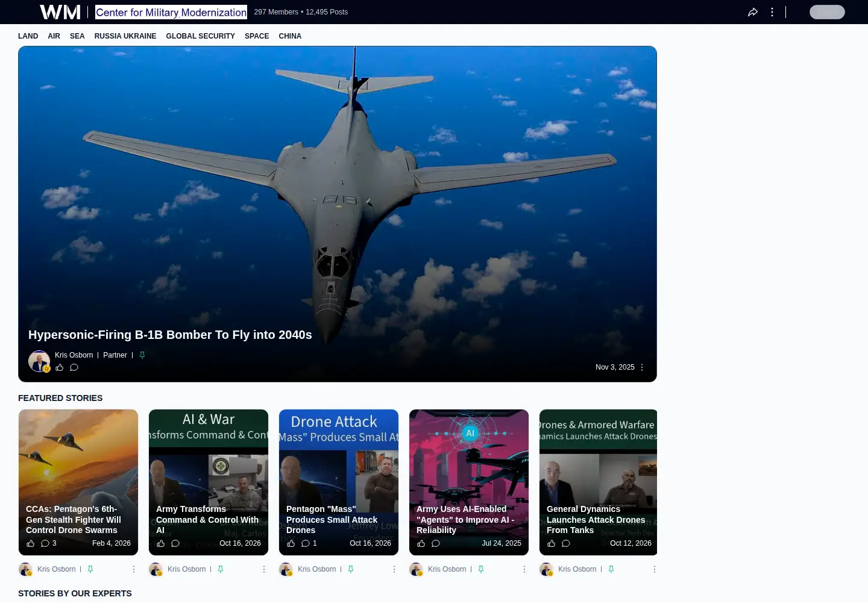Image resolution: width=868 pixels, height=603 pixels.
Task: Like the CCAs Stealth Fighter story
Action: 31,543
